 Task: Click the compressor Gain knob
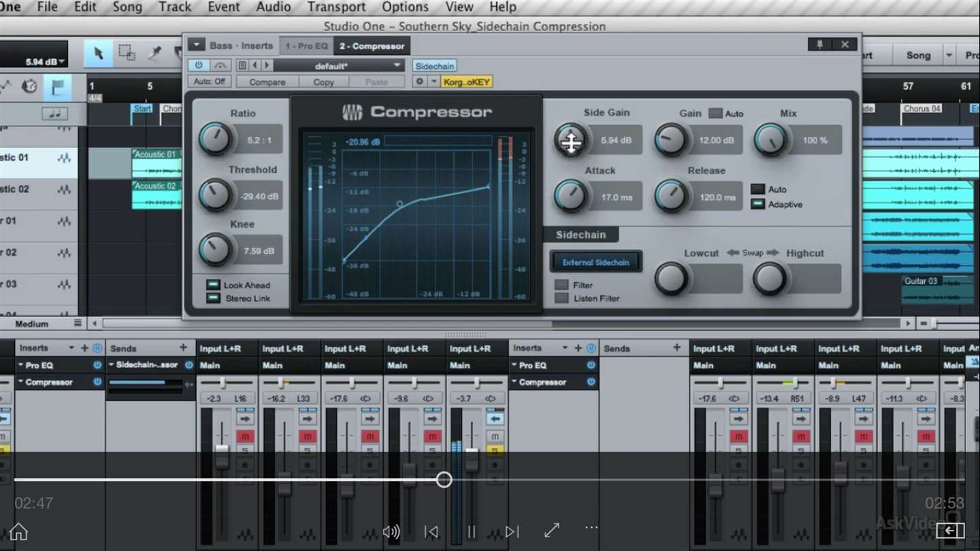671,140
